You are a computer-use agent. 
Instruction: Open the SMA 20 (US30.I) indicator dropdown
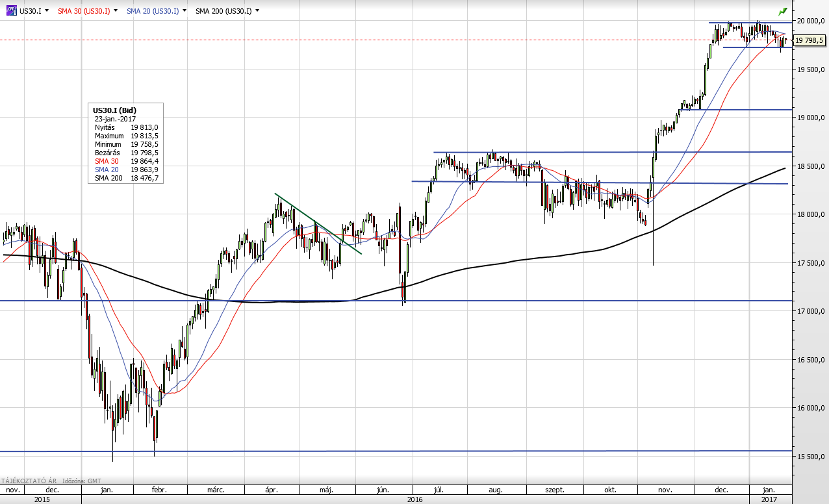[185, 11]
